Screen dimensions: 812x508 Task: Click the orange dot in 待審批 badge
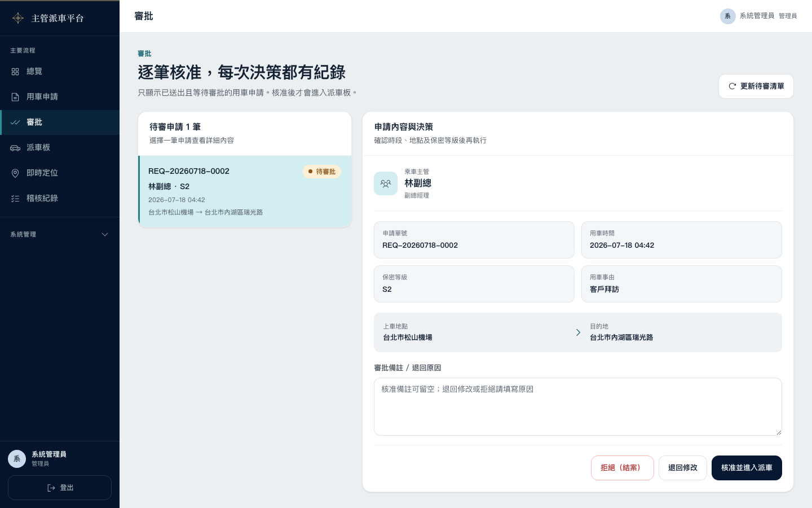[310, 172]
